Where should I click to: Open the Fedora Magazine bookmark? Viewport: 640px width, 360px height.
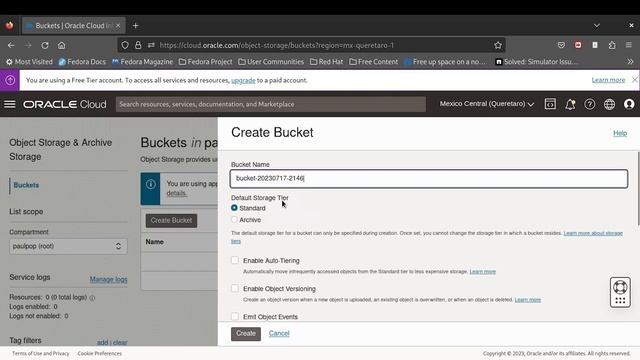click(142, 62)
